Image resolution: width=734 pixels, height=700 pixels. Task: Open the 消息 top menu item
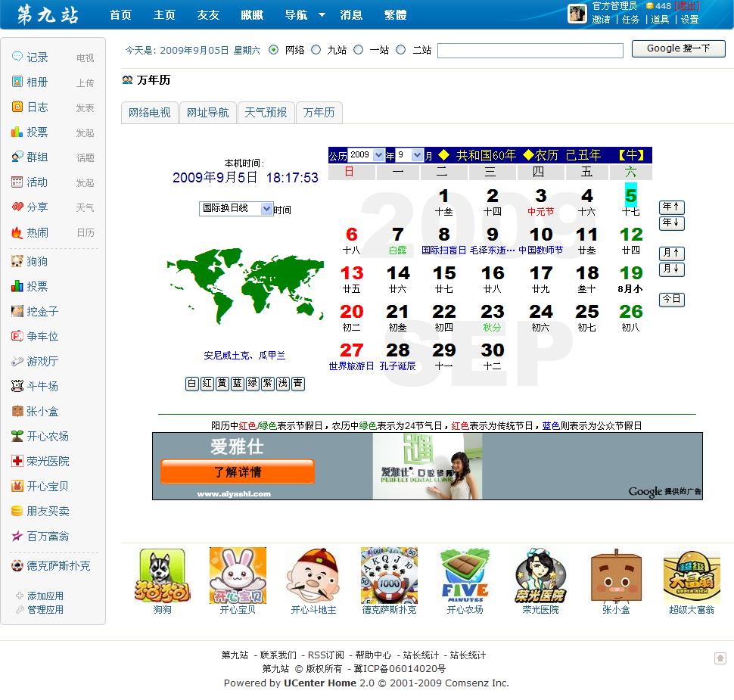coord(351,15)
